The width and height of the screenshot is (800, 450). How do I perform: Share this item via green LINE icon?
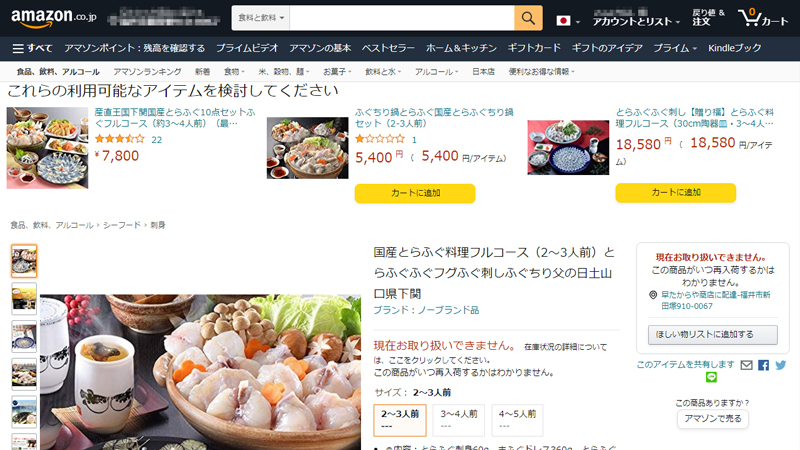point(711,377)
